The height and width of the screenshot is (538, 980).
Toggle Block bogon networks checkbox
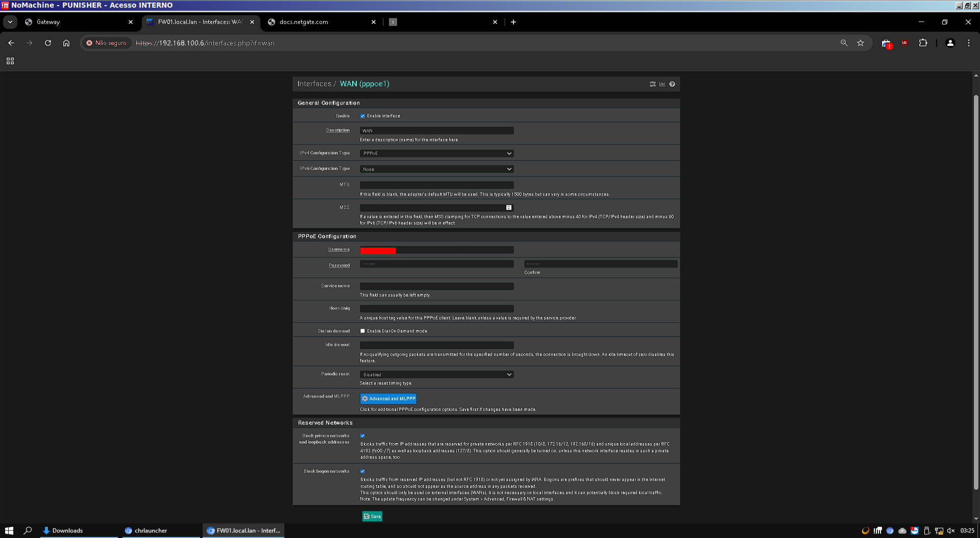click(x=362, y=471)
